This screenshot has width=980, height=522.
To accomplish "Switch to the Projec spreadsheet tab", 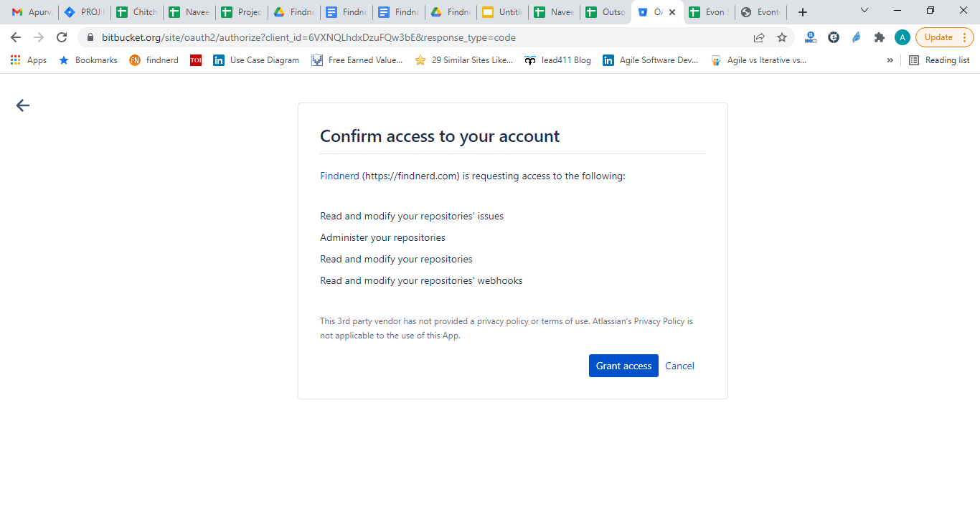I will (x=241, y=12).
